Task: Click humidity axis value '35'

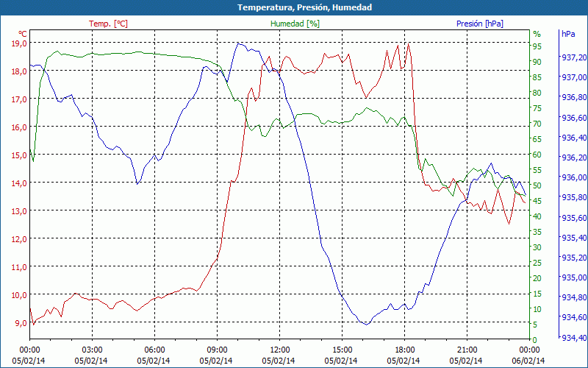Action: click(537, 232)
